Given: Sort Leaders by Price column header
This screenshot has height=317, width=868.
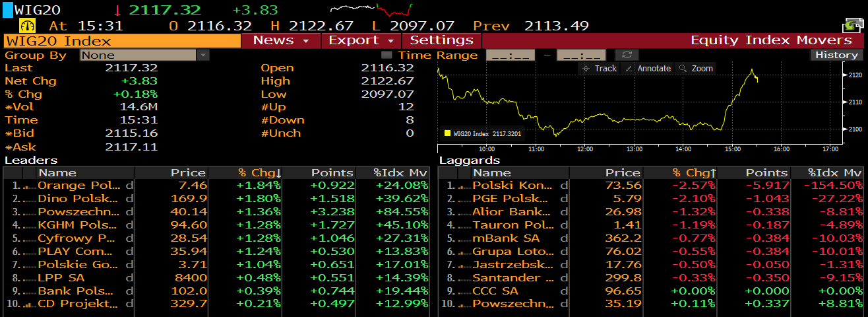Looking at the screenshot, I should 172,173.
